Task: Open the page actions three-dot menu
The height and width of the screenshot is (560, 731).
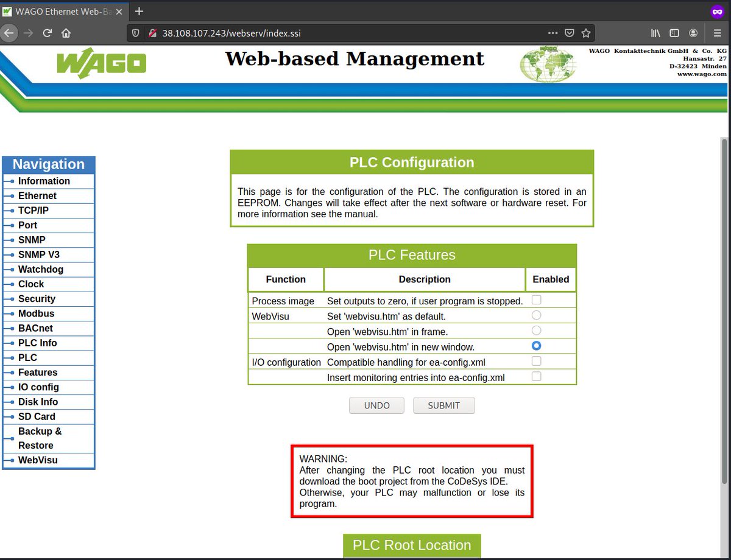Action: [x=553, y=33]
